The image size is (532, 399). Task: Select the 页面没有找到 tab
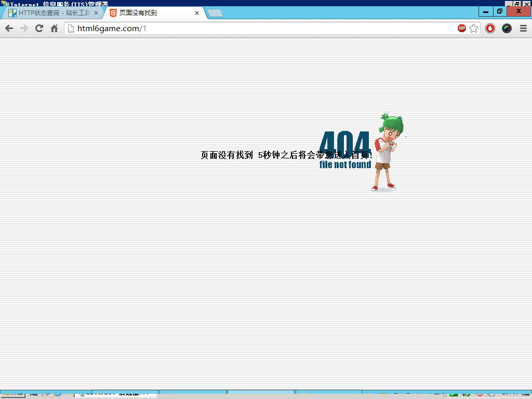pos(154,13)
